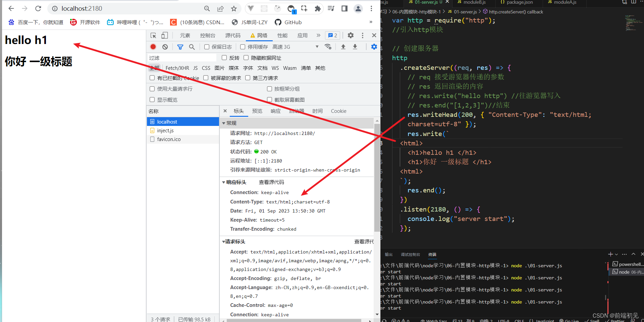The width and height of the screenshot is (644, 322).
Task: Click the browser back arrow
Action: tap(11, 8)
